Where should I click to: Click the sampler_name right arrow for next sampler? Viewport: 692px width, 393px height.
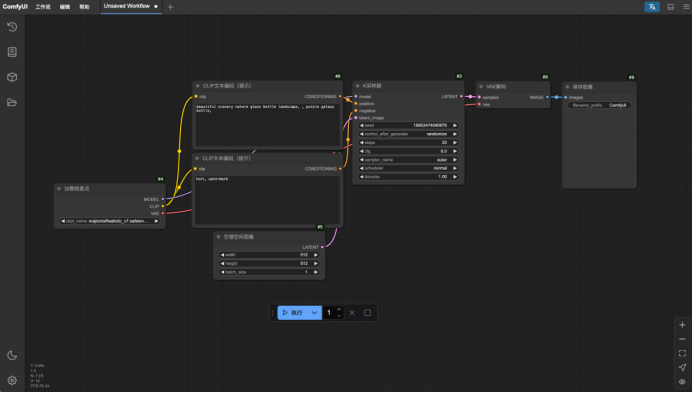click(x=455, y=160)
